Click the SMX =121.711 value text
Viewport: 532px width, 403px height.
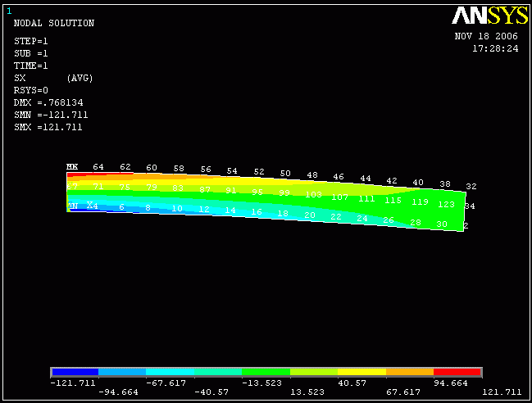48,127
